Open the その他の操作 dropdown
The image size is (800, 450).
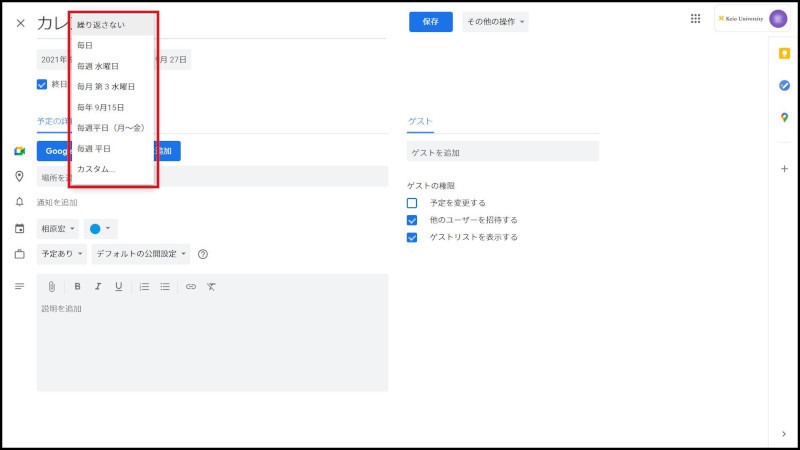click(x=494, y=22)
